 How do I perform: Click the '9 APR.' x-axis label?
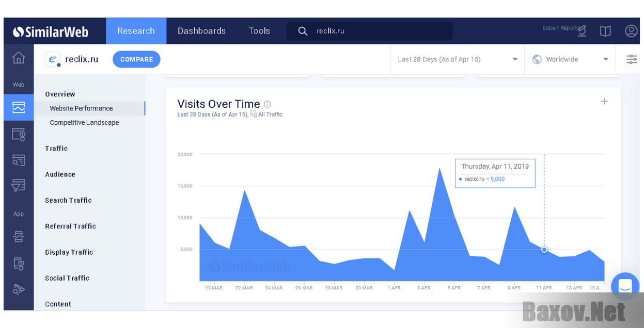[514, 288]
